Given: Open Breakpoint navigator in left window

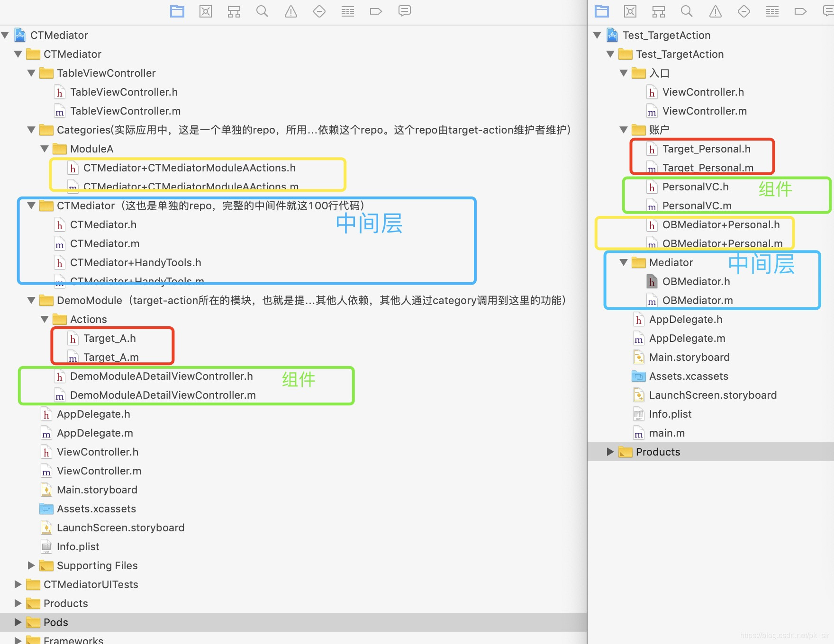Looking at the screenshot, I should 376,11.
